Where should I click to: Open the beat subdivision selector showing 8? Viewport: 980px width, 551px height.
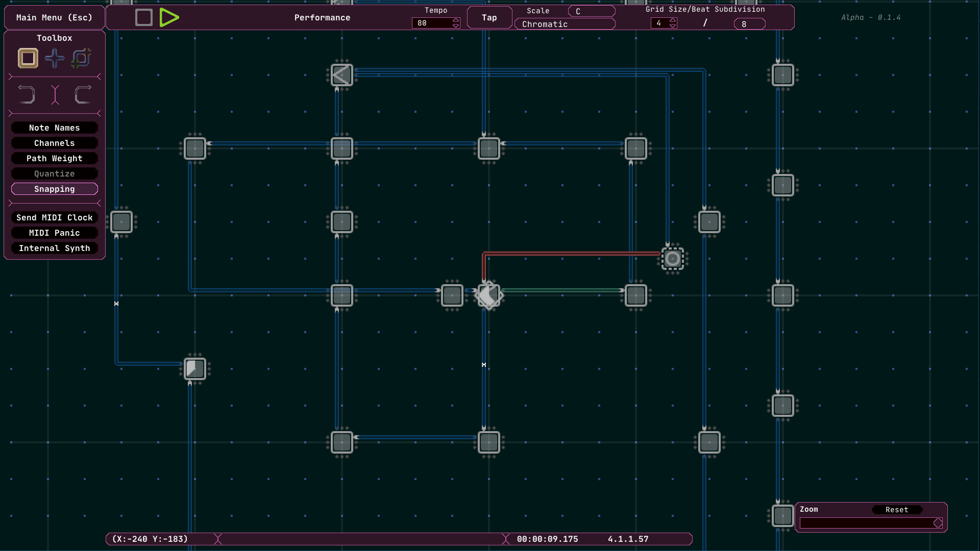pyautogui.click(x=749, y=23)
